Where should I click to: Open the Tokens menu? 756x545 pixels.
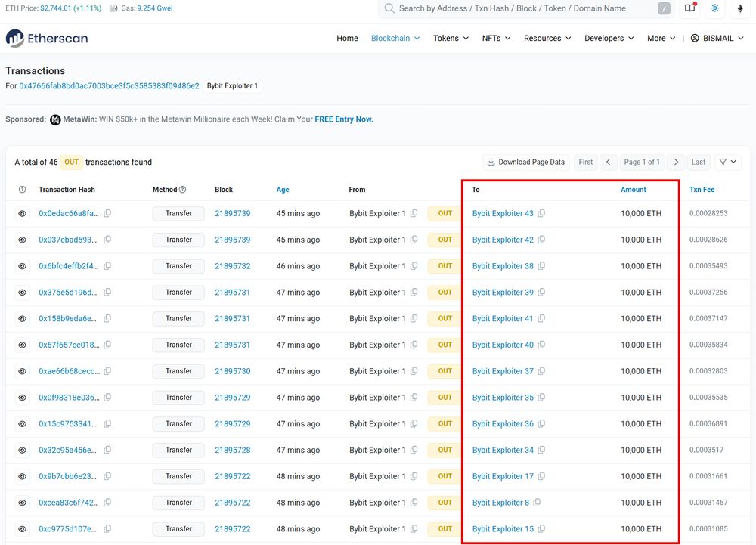pos(451,39)
